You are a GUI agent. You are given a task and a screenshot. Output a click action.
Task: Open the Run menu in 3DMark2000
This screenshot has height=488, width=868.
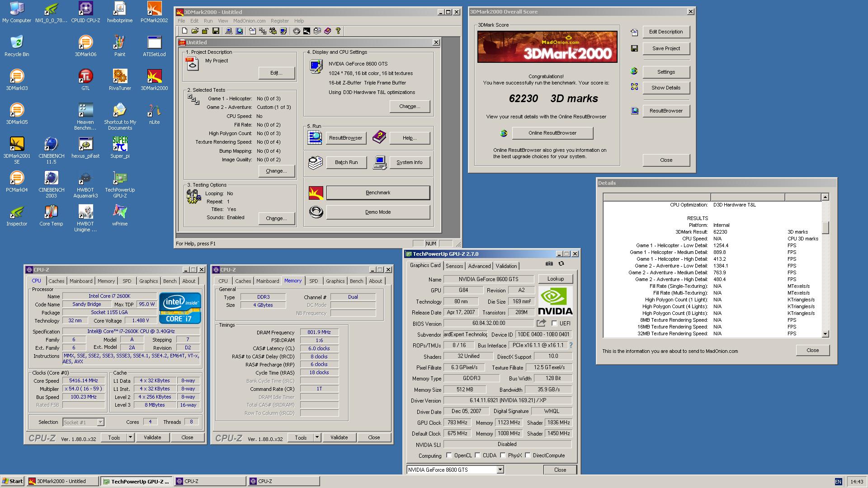click(208, 21)
